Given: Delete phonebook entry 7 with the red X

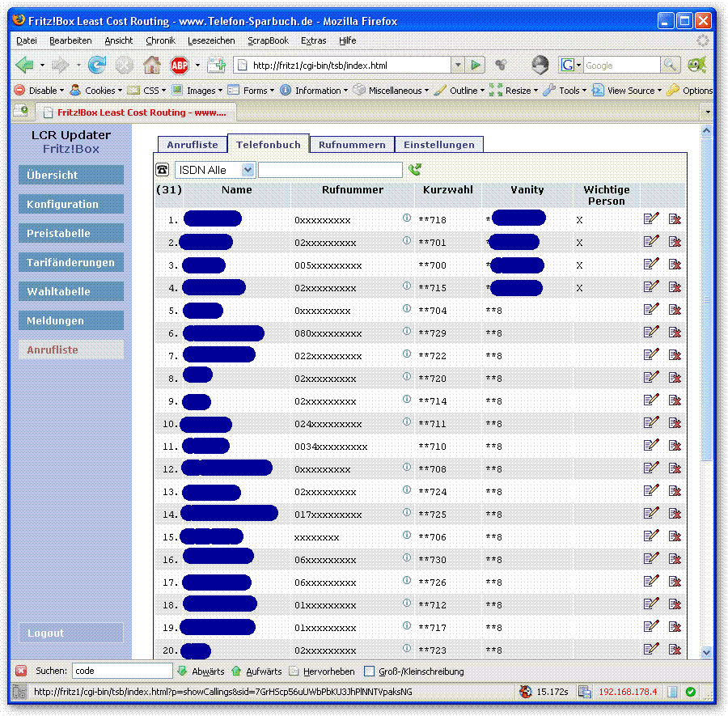Looking at the screenshot, I should coord(675,354).
